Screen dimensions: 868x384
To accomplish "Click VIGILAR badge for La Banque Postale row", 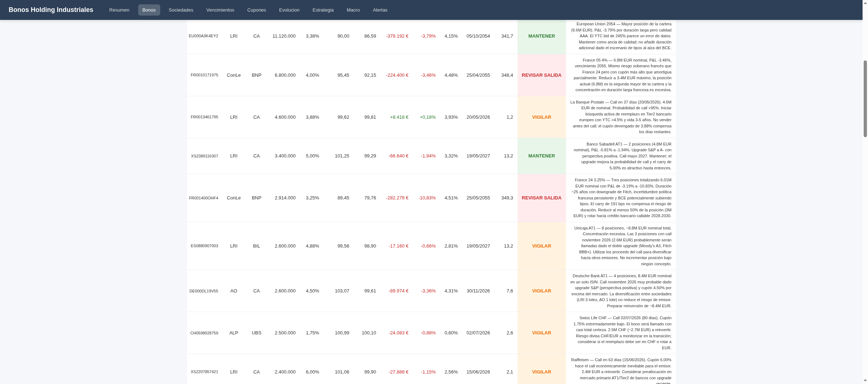I will pos(541,117).
